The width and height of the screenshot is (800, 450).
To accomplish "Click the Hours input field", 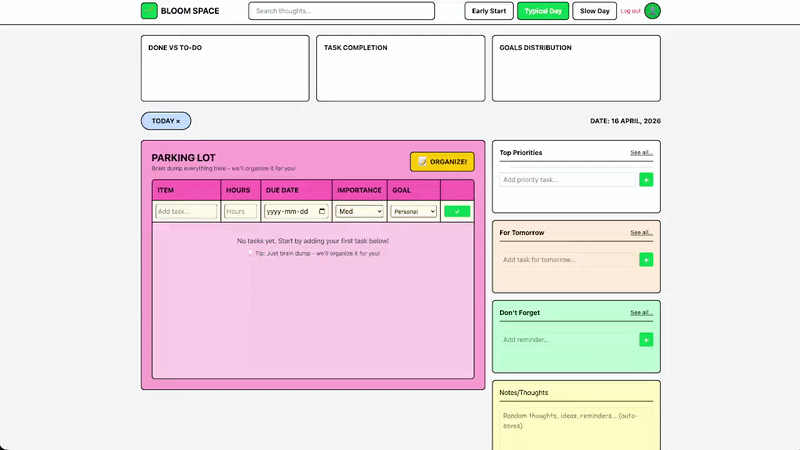I will point(240,211).
